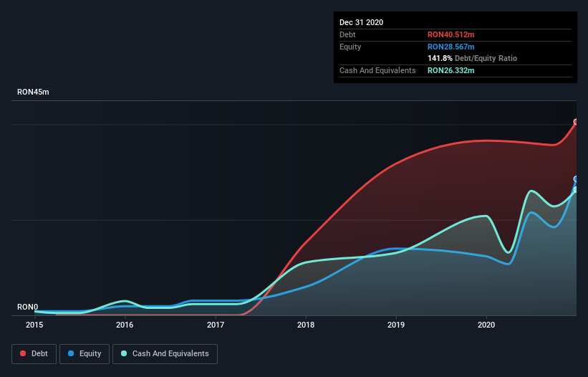Click the RON28.567m equity value

[x=451, y=47]
